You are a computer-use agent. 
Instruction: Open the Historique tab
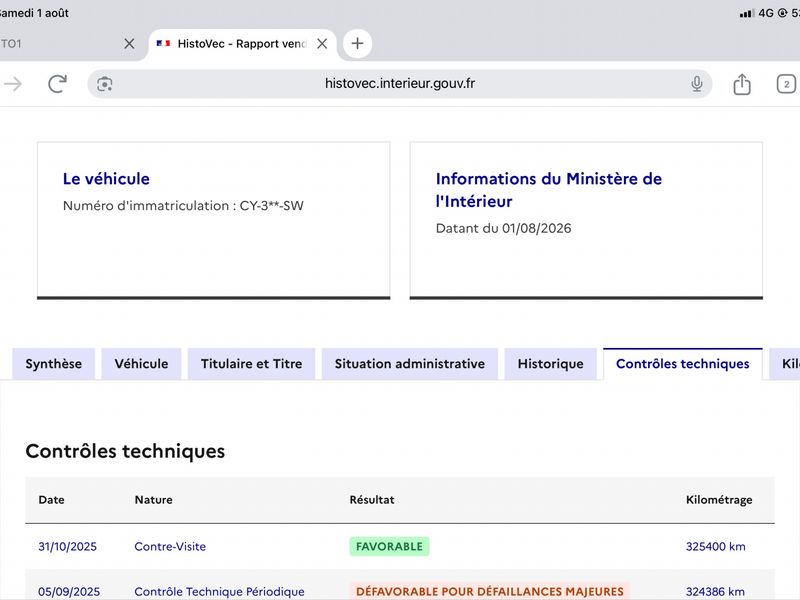(x=551, y=364)
